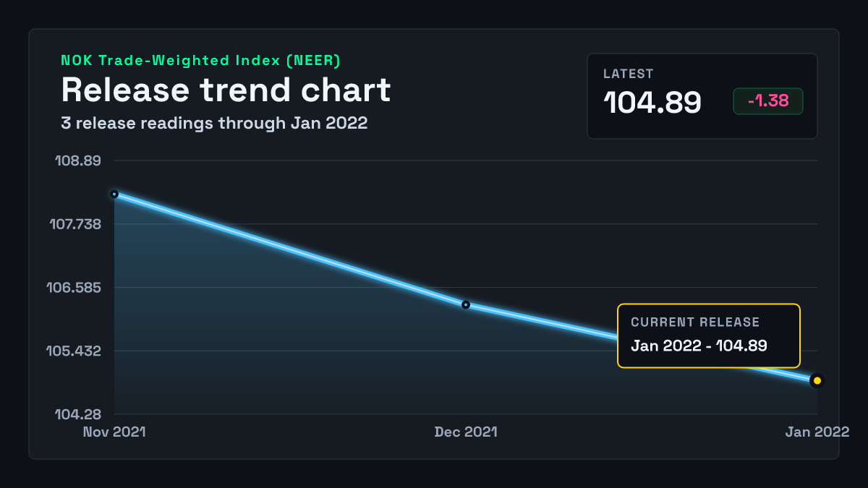Click the LATEST label in the card

(629, 74)
